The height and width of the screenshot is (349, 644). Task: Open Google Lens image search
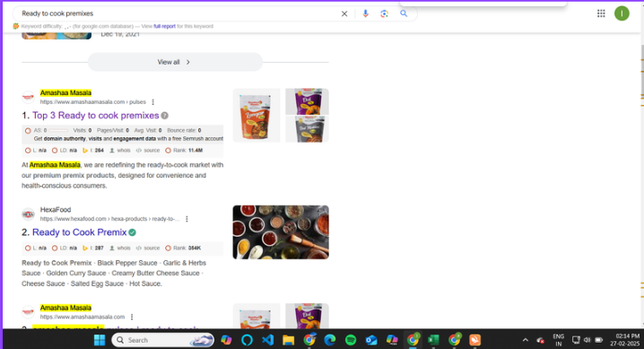pyautogui.click(x=384, y=13)
